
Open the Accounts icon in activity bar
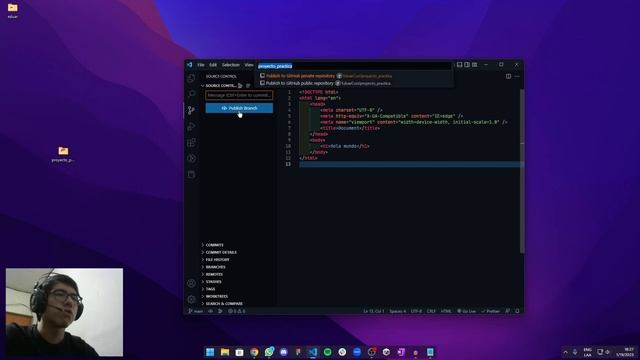coord(191,283)
